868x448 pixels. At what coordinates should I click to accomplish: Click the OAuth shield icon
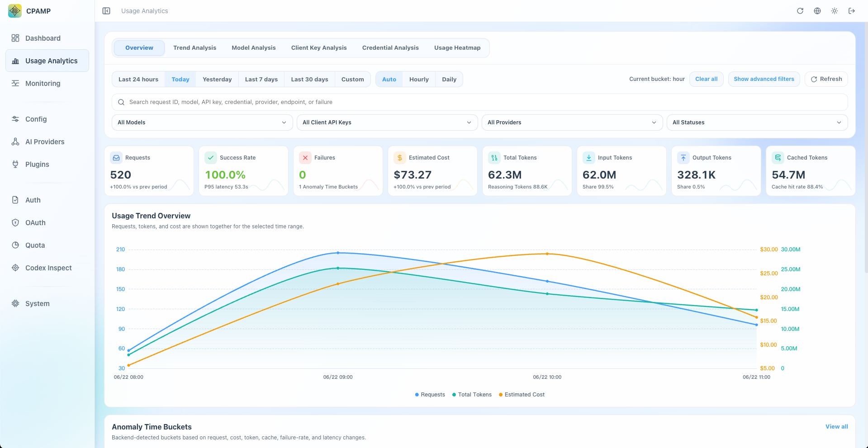15,222
